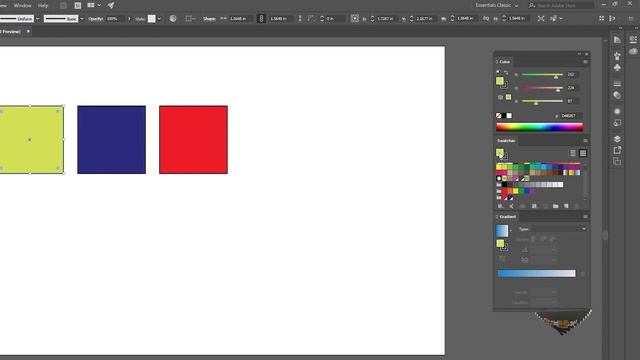Open the Swatch Libraries menu icon
Image resolution: width=640 pixels, height=360 pixels.
click(x=500, y=206)
